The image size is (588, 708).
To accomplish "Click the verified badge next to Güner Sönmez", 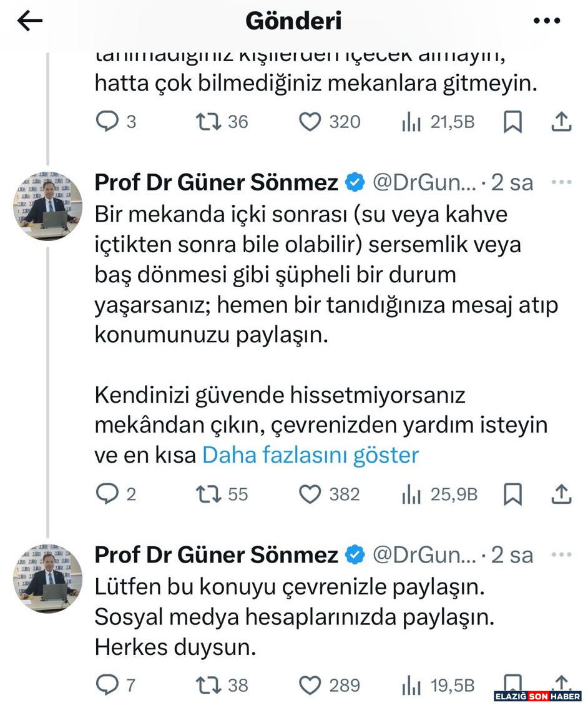I will pyautogui.click(x=355, y=182).
